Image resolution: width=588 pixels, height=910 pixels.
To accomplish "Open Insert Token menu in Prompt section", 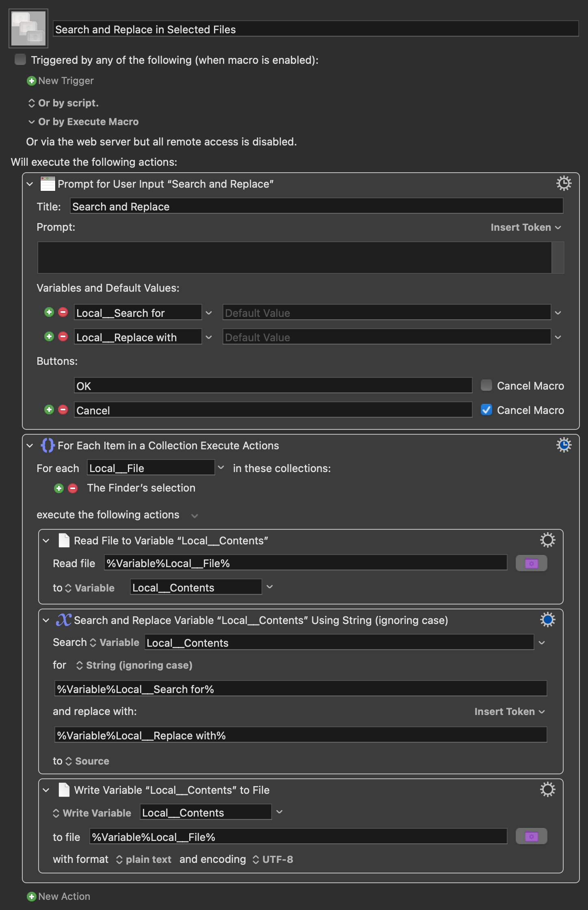I will 525,227.
